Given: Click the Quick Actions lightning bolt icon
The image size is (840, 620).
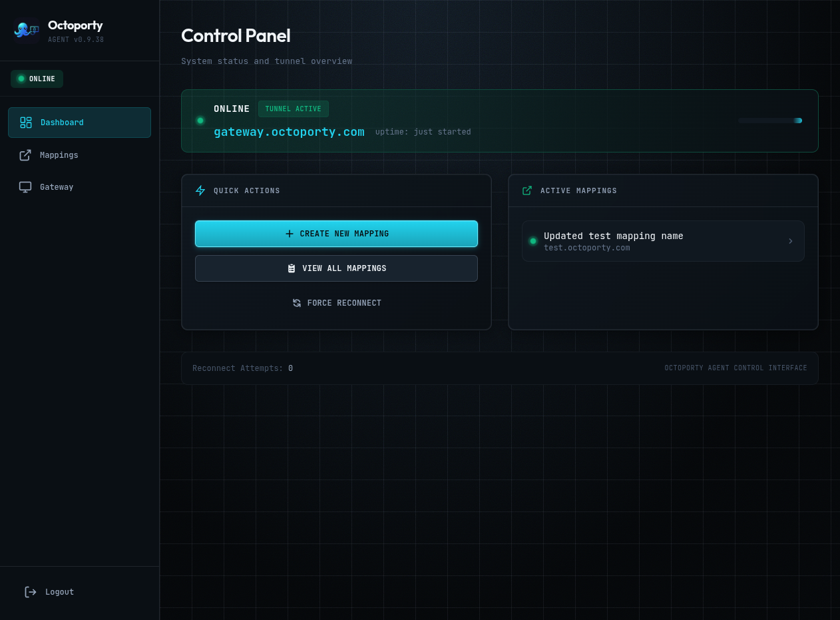Looking at the screenshot, I should click(x=200, y=190).
